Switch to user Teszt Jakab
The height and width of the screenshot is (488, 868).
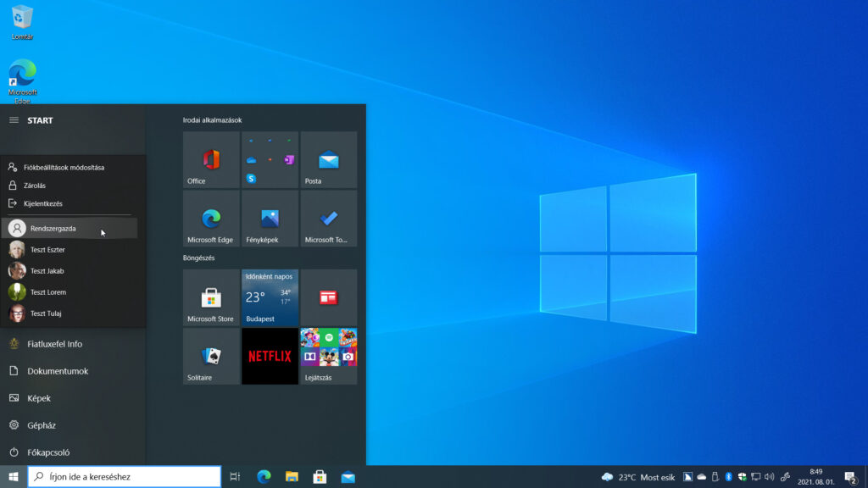47,270
